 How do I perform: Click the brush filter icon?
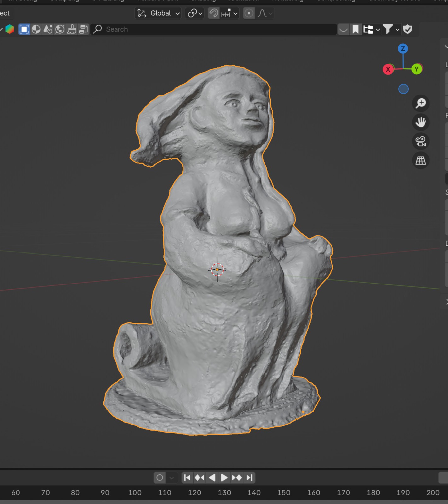72,29
